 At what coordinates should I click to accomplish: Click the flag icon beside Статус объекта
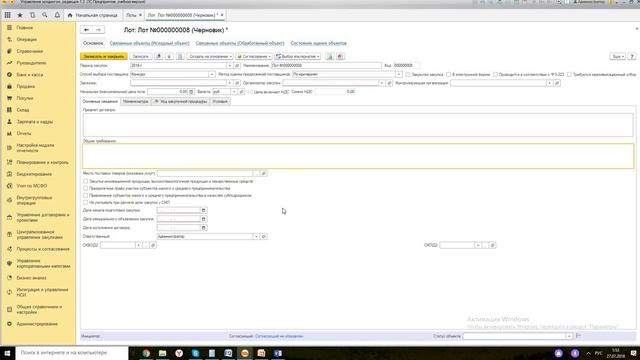578,336
